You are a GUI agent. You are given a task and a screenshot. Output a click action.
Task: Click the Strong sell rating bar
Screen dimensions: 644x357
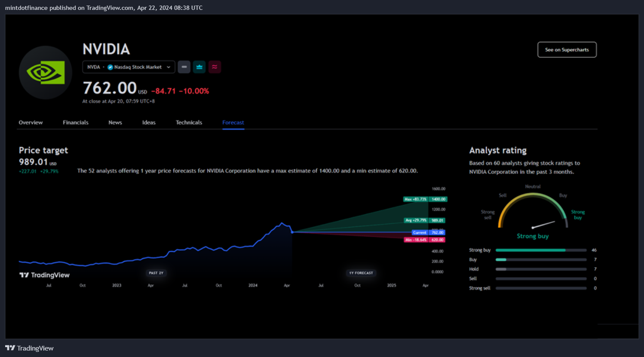pos(541,288)
